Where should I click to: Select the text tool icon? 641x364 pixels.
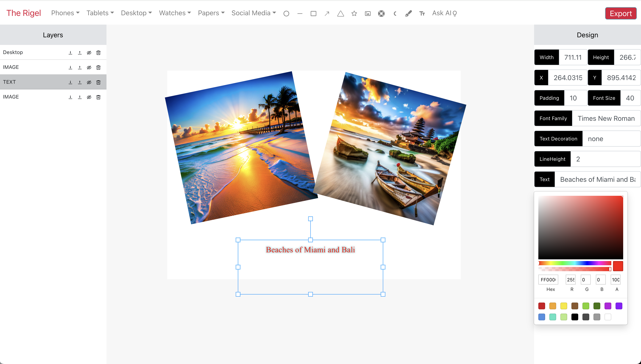422,14
